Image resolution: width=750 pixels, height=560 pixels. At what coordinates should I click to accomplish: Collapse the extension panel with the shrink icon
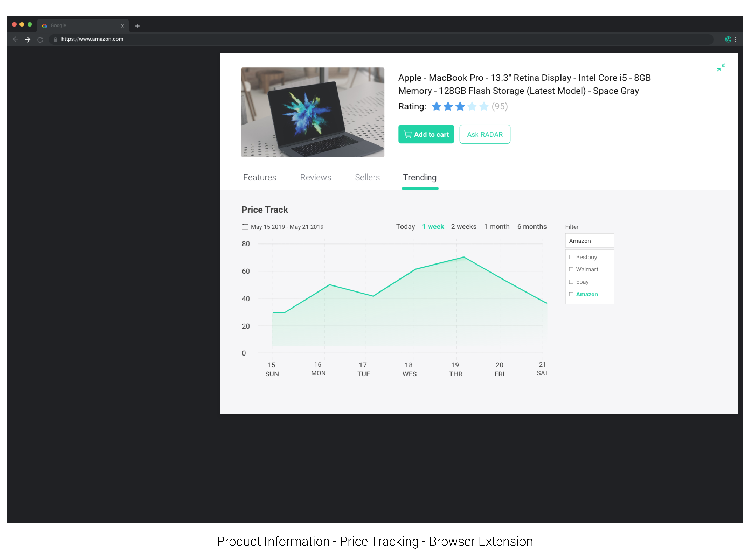(721, 67)
